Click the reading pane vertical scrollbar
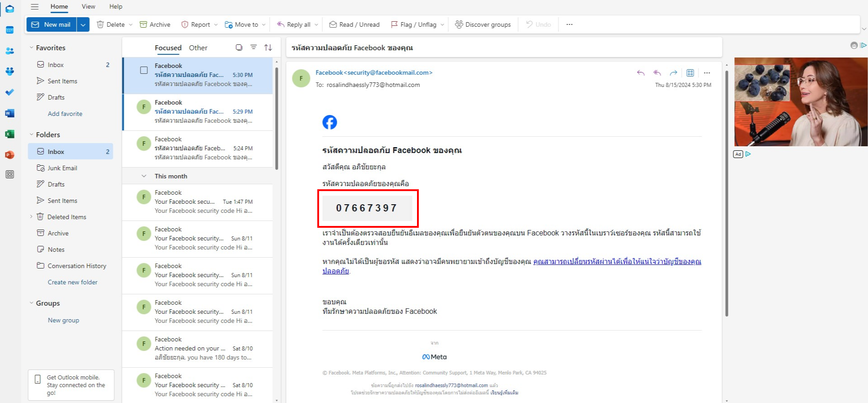 (x=727, y=193)
